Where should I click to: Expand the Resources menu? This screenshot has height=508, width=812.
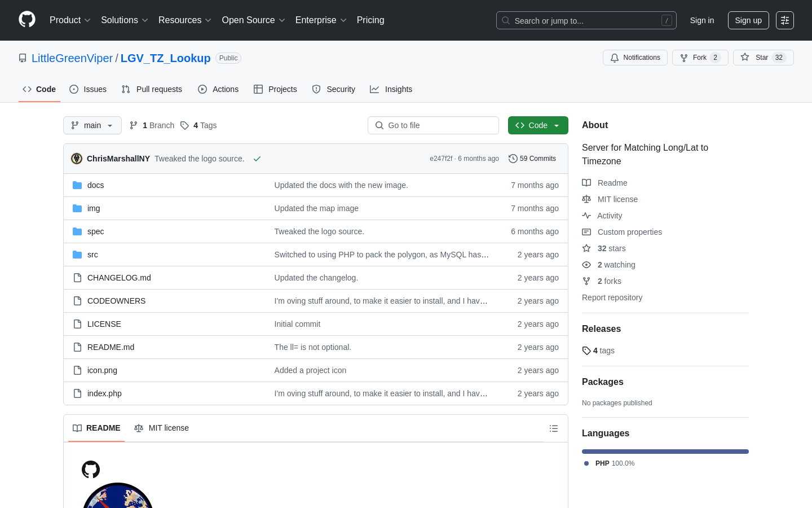click(185, 20)
